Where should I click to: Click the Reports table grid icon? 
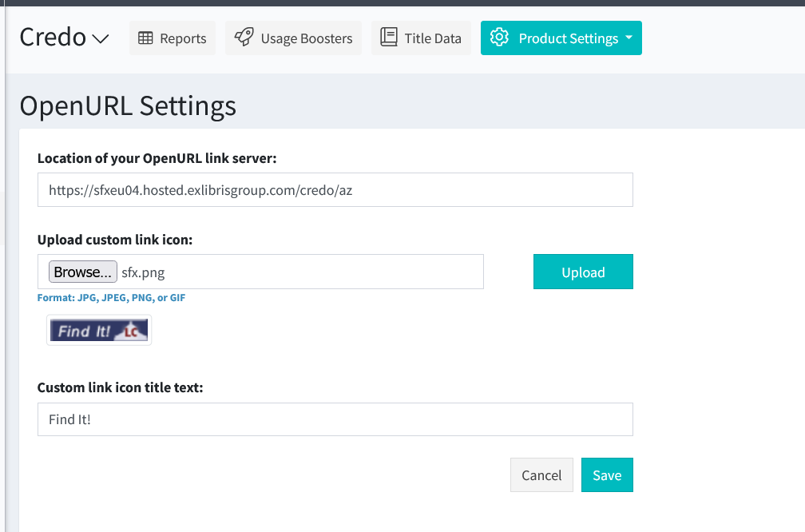145,38
